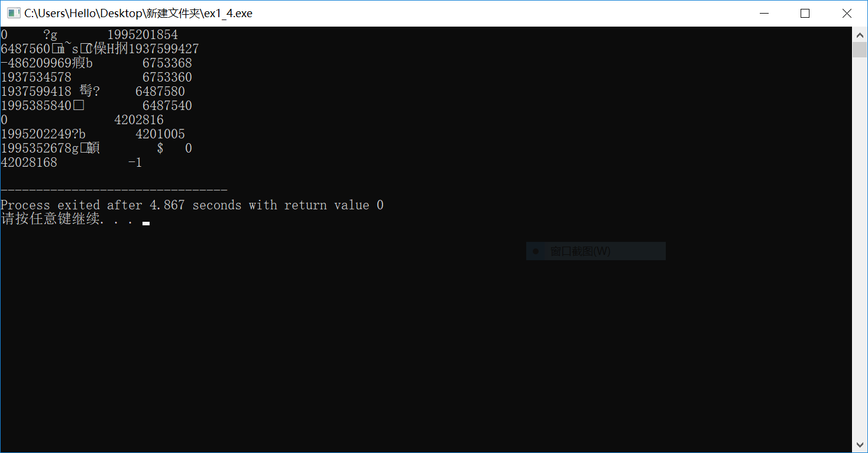
Task: Click the number 1937599427
Action: tap(164, 49)
